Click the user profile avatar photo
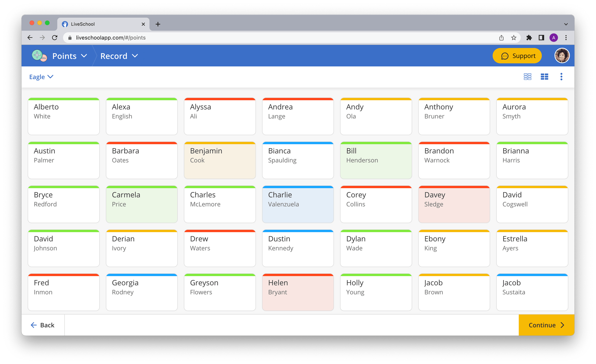The width and height of the screenshot is (596, 364). point(562,56)
